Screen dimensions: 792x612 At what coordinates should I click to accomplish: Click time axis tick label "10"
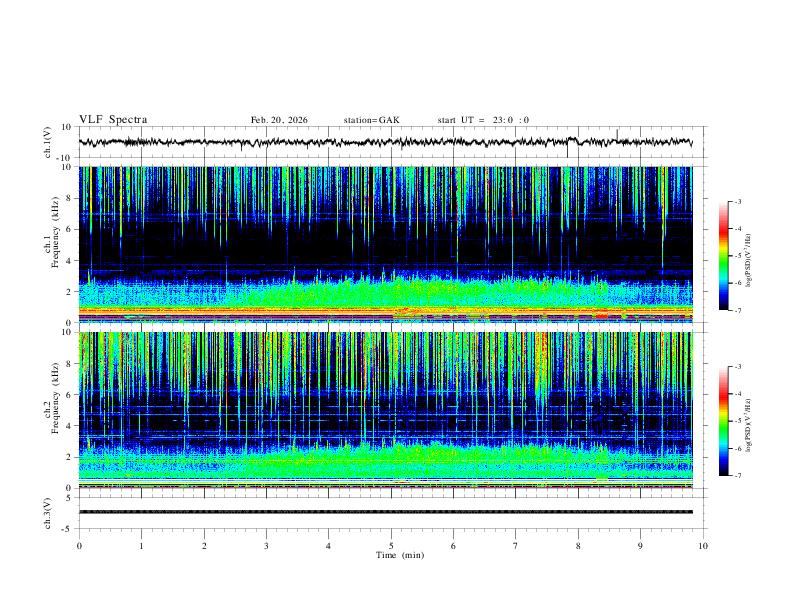(x=703, y=546)
